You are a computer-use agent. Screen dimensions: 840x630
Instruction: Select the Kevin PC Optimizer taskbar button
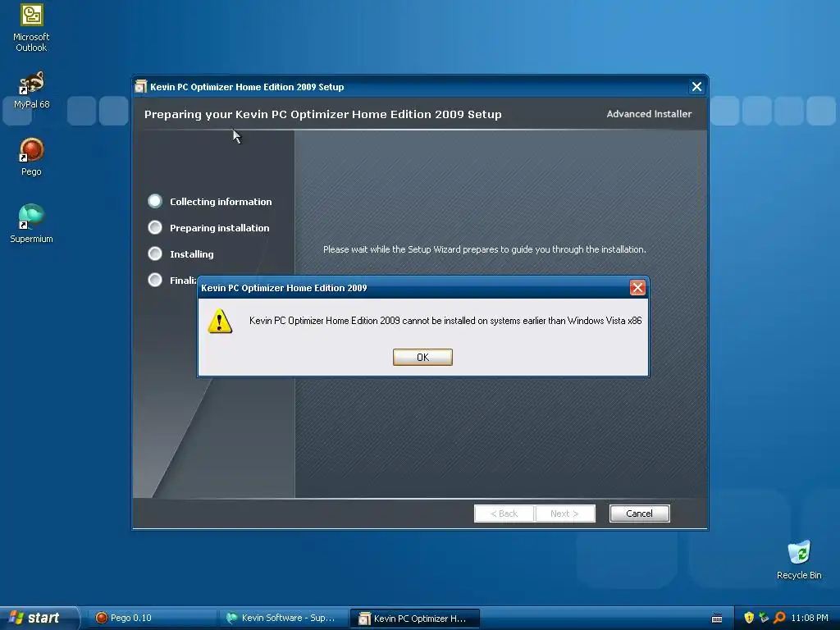(x=414, y=619)
